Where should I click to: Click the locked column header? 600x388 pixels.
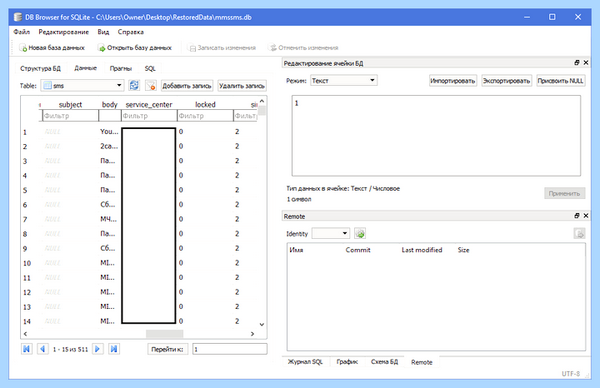point(205,104)
